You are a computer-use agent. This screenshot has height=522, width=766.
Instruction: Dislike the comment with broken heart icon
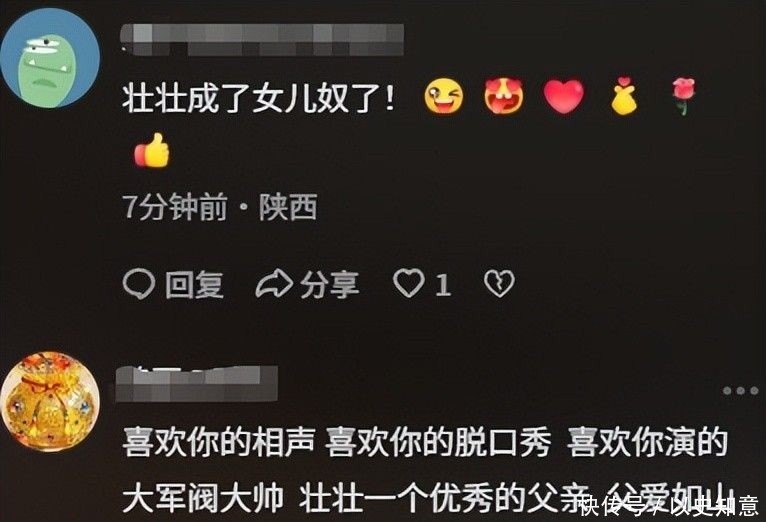pos(499,284)
